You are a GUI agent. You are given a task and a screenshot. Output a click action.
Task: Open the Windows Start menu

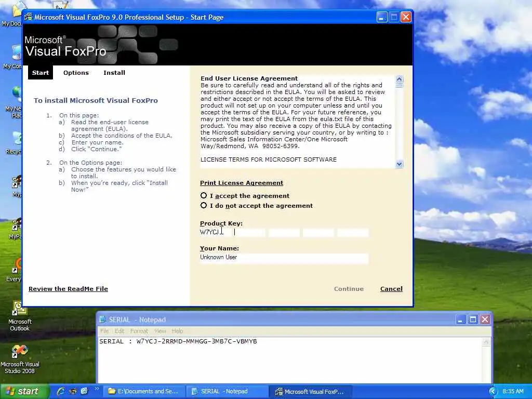[x=24, y=391]
